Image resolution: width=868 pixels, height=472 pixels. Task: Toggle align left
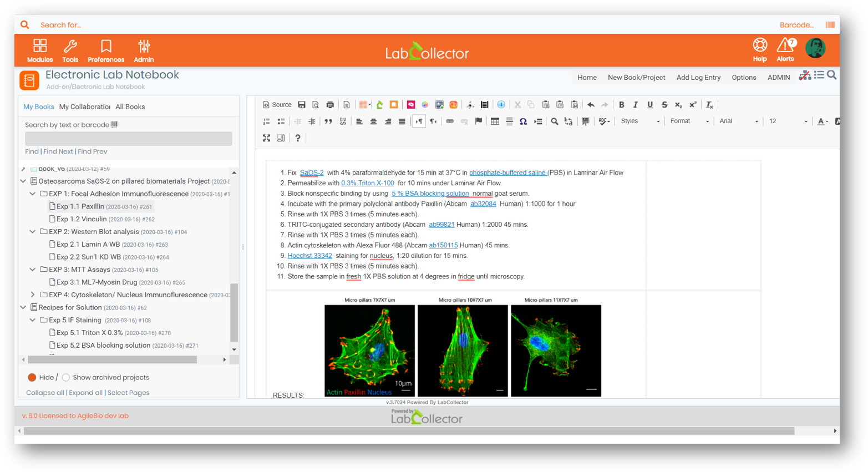pos(359,121)
